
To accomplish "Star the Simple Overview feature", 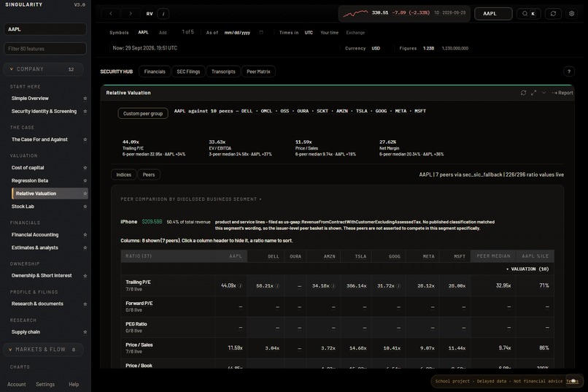I will (85, 99).
